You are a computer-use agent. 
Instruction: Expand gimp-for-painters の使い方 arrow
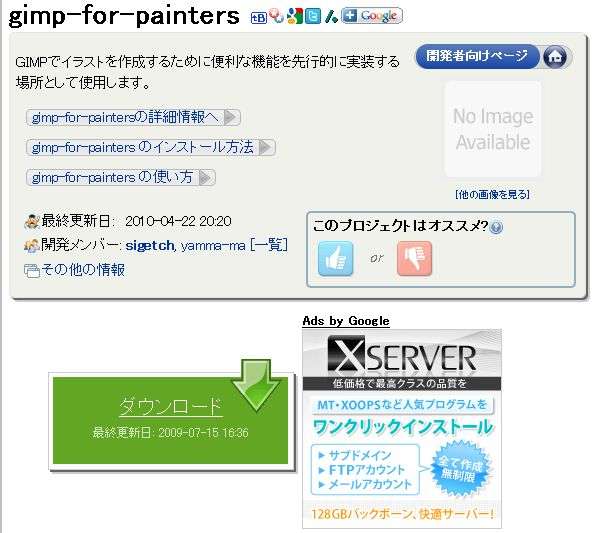(x=207, y=177)
